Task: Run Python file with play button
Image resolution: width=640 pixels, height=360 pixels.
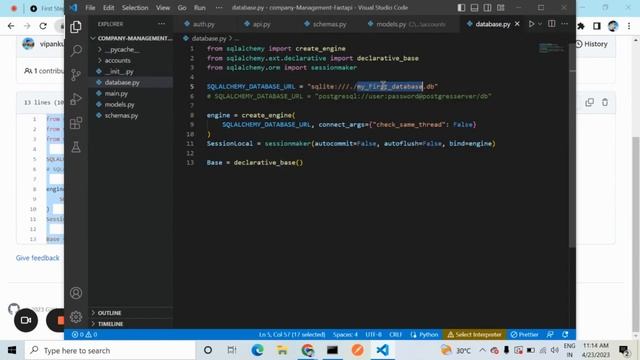Action: pos(531,24)
